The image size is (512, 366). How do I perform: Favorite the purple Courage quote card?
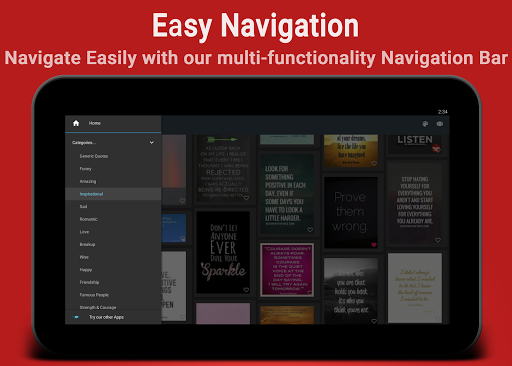310,293
